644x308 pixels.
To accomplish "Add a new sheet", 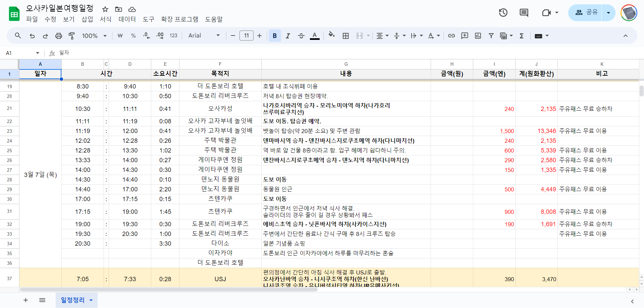I will (x=25, y=300).
